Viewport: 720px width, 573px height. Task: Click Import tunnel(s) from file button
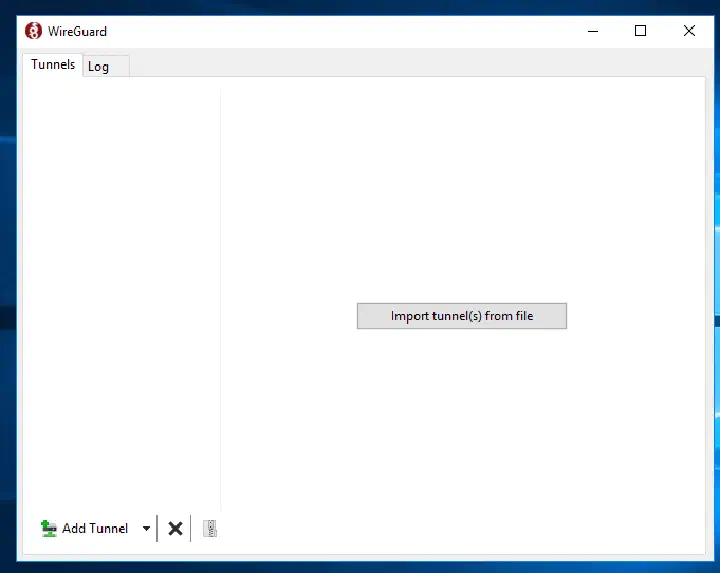pos(461,316)
